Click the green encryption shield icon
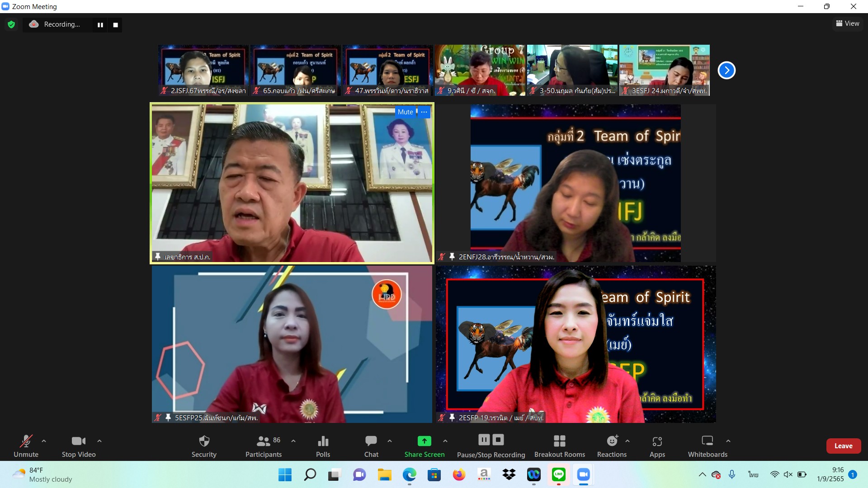Viewport: 868px width, 488px height. tap(11, 24)
